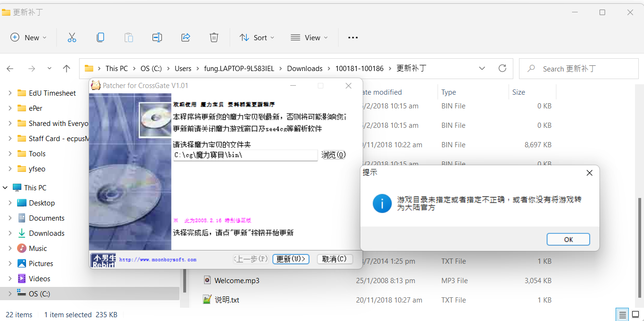The width and height of the screenshot is (644, 321).
Task: Open the New item dropdown
Action: pos(28,37)
